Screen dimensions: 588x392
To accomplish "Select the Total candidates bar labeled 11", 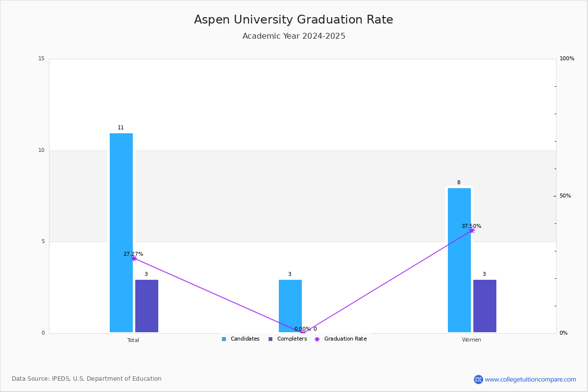I will pyautogui.click(x=121, y=233).
